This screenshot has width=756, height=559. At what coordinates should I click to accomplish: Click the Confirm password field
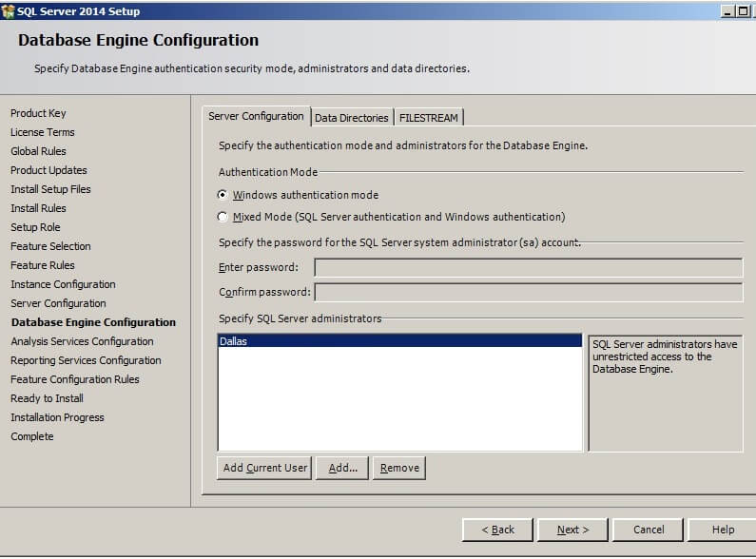(x=529, y=292)
